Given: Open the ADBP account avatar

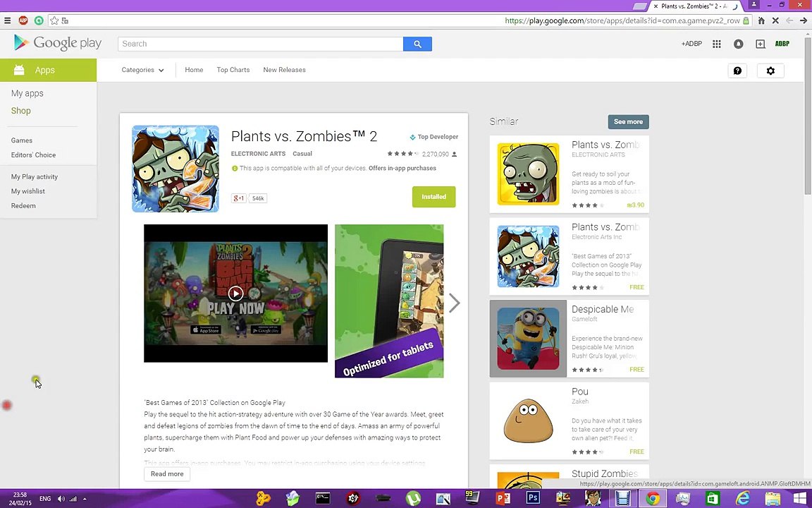Looking at the screenshot, I should coord(782,44).
